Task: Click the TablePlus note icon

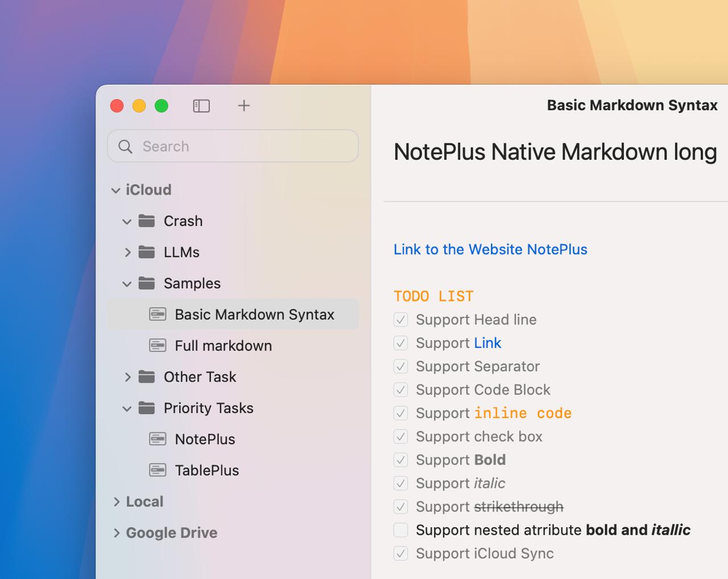Action: coord(158,470)
